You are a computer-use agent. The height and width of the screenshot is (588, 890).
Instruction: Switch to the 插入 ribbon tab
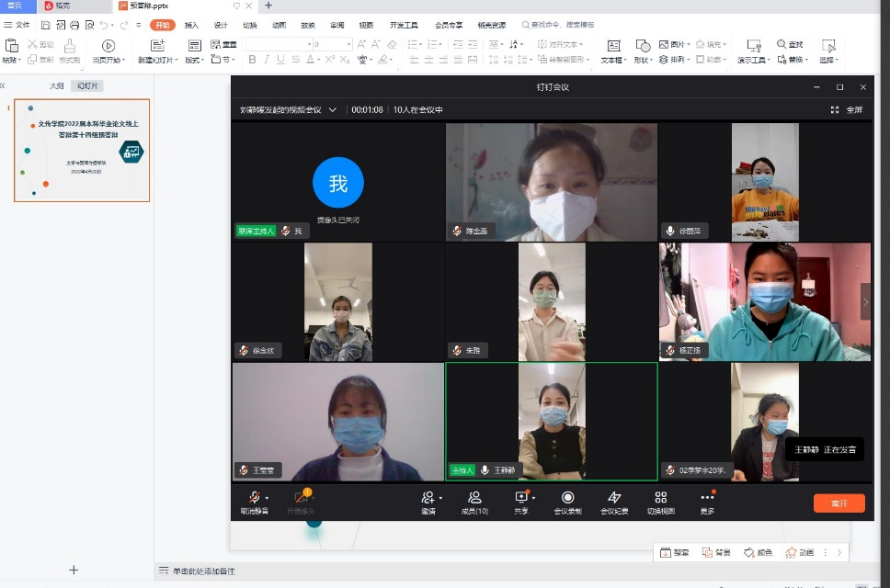pyautogui.click(x=191, y=25)
